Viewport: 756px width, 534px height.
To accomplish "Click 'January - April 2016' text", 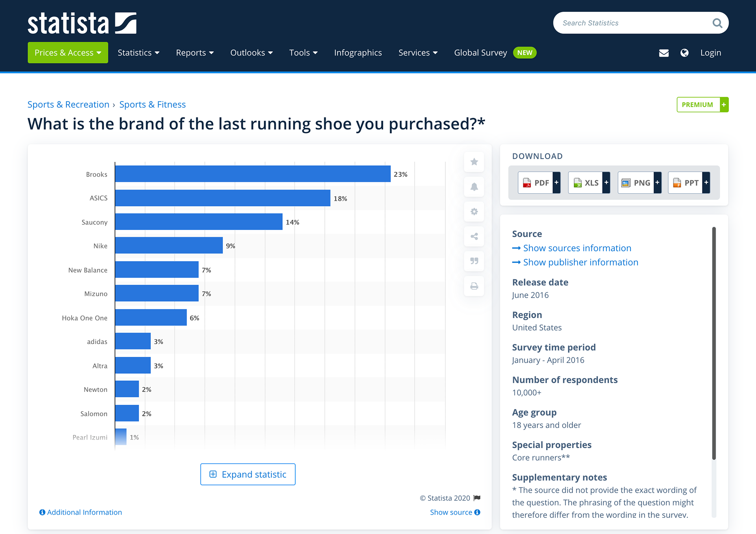I will click(x=548, y=360).
